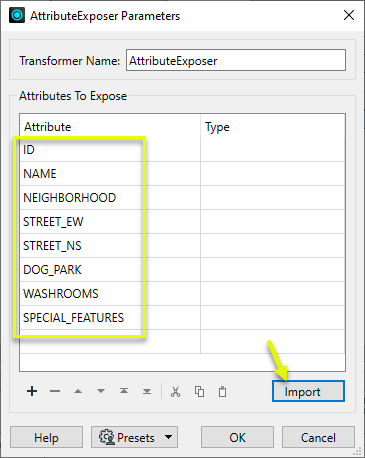Move selected attribute to top
The height and width of the screenshot is (458, 365).
(x=124, y=391)
